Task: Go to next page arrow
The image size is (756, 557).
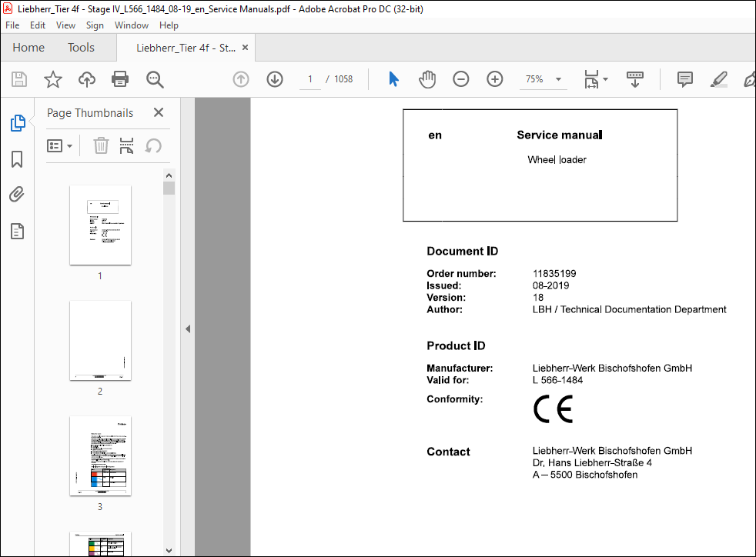Action: (275, 79)
